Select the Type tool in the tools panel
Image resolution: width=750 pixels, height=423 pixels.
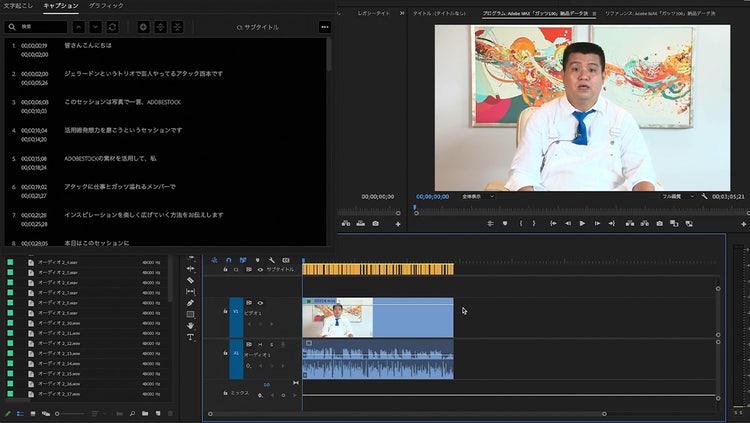190,337
